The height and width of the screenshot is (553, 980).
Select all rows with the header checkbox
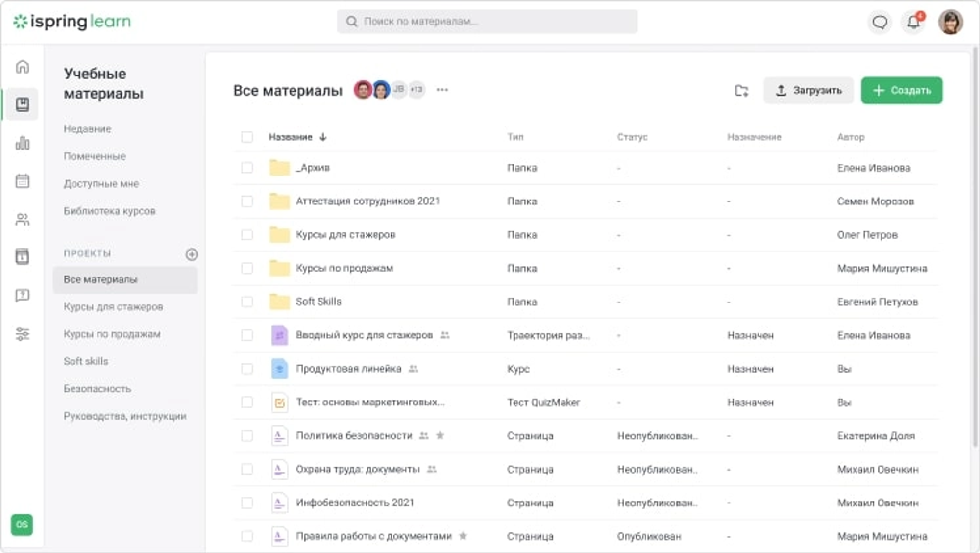pyautogui.click(x=247, y=137)
